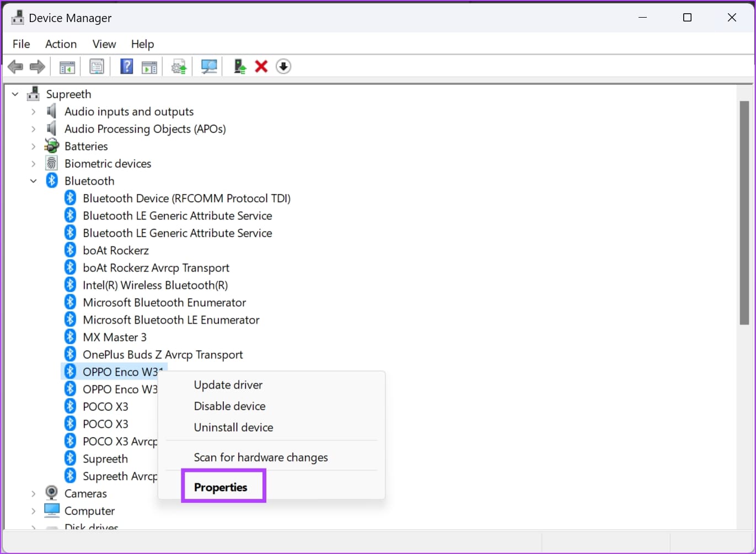
Task: Select Intel(R) Wireless Bluetooth(R) device
Action: (x=155, y=285)
